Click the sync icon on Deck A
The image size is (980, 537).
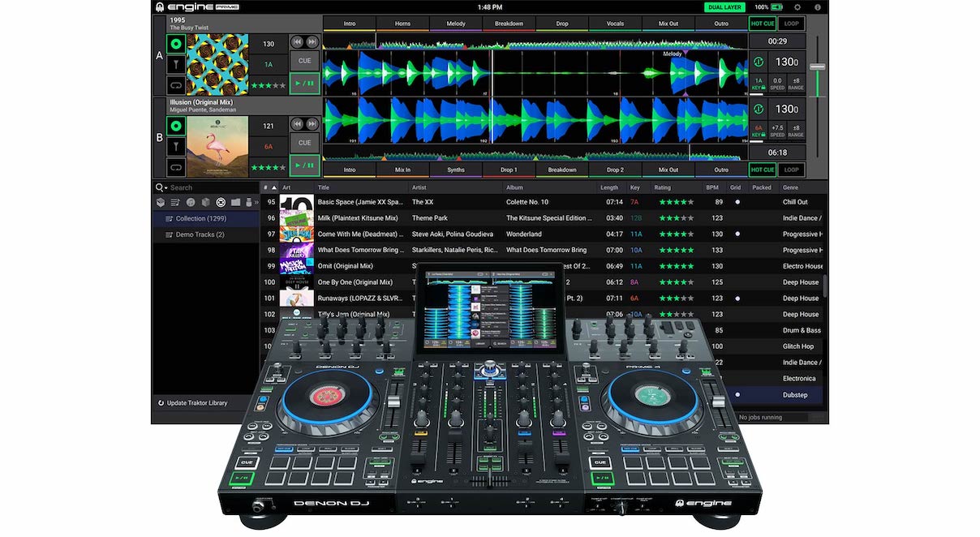[176, 43]
